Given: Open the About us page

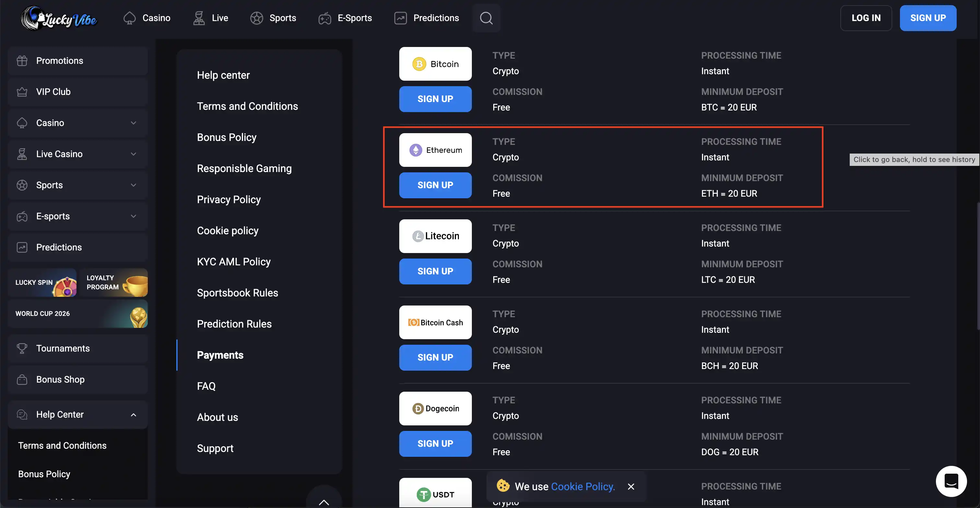Looking at the screenshot, I should point(217,418).
